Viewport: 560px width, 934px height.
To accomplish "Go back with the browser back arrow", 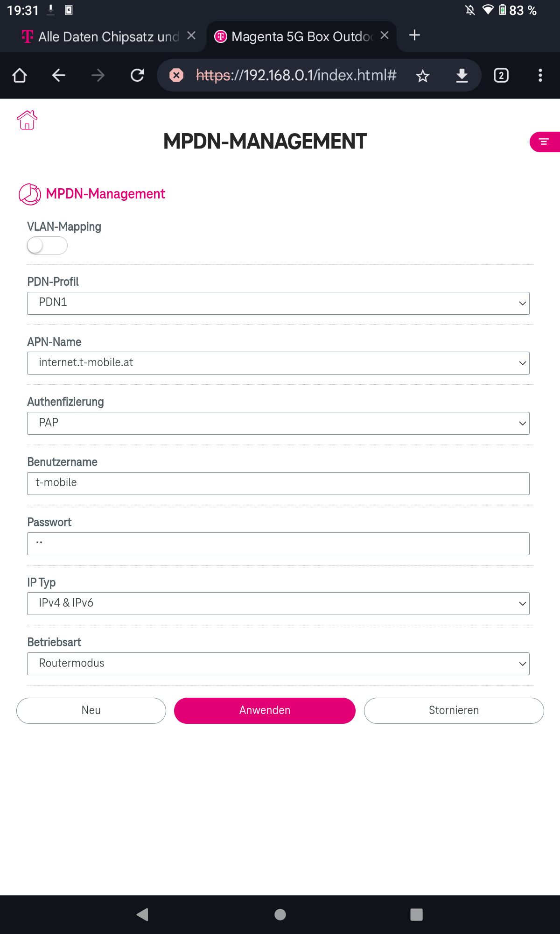I will [x=59, y=75].
